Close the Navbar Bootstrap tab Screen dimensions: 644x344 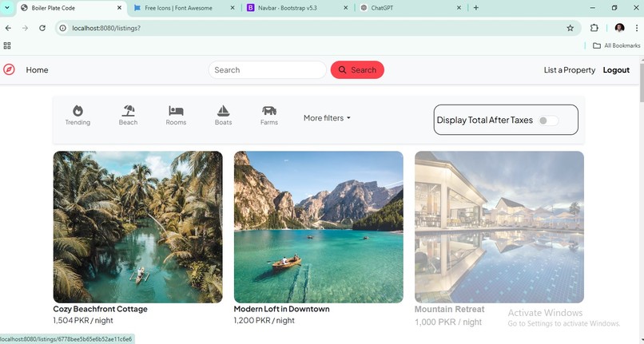point(345,8)
